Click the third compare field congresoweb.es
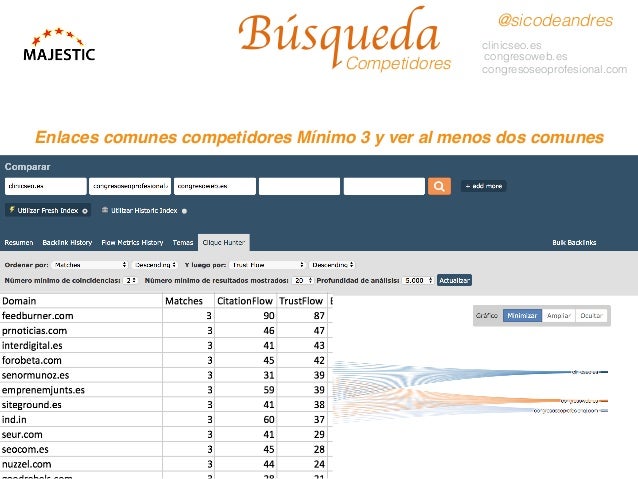 [215, 186]
